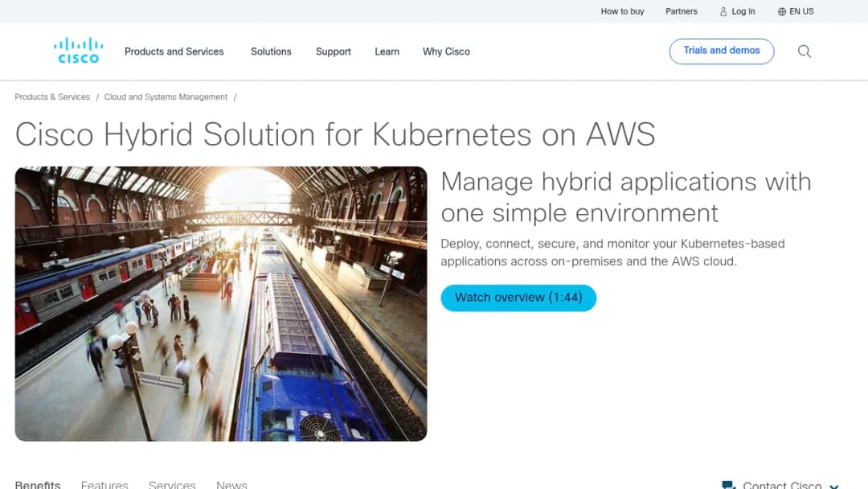Click the Log in link
The width and height of the screenshot is (868, 489).
743,11
